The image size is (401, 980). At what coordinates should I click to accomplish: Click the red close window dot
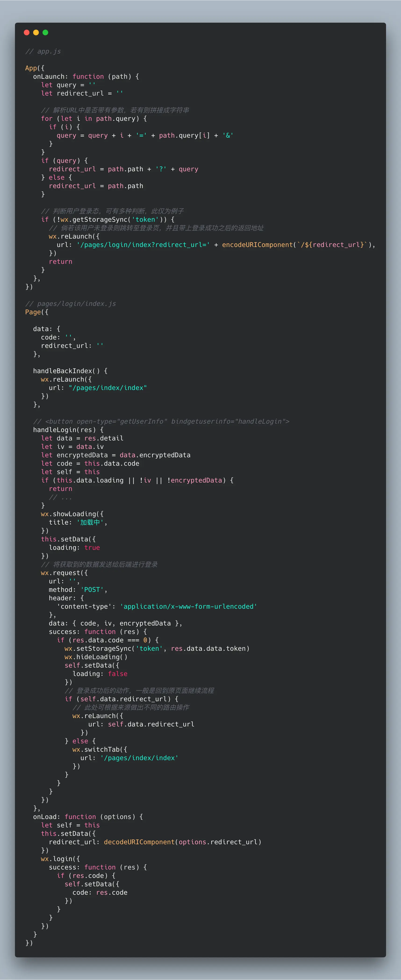27,32
